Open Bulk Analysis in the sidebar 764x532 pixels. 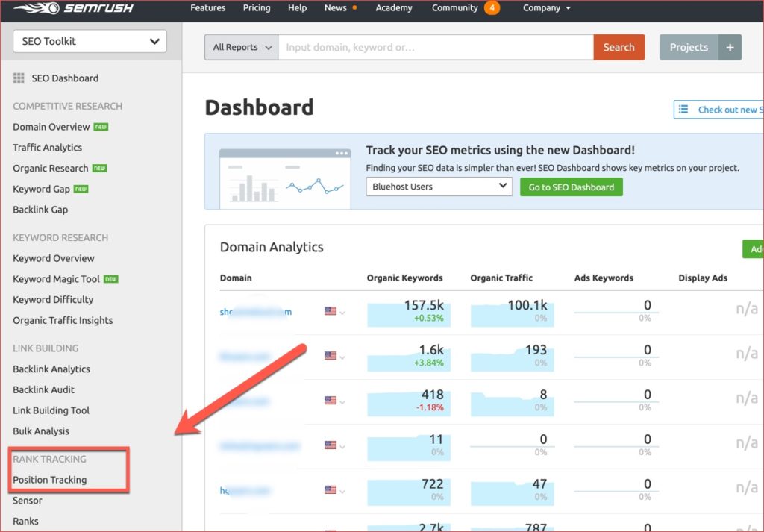(x=41, y=431)
